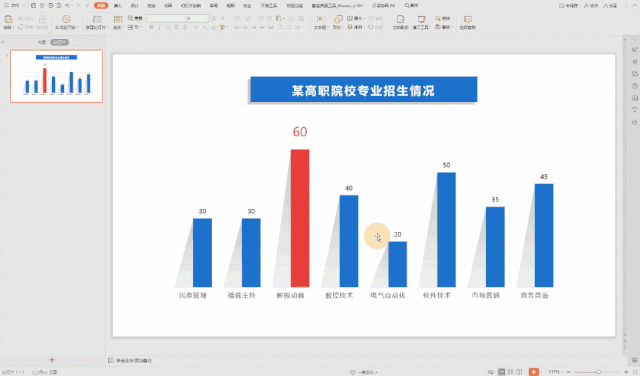Click the top icon in right sidebar
The height and width of the screenshot is (376, 640).
tap(635, 49)
